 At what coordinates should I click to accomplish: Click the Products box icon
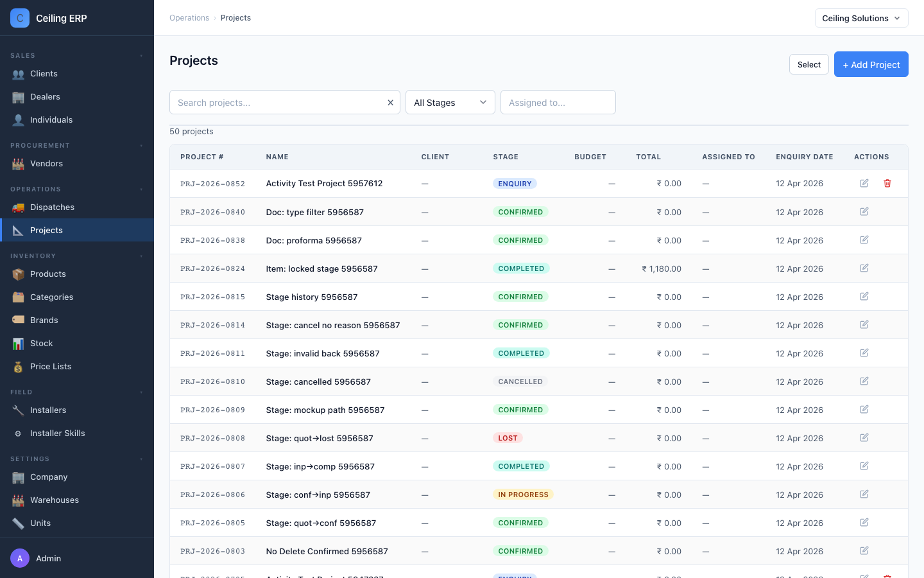(x=18, y=274)
